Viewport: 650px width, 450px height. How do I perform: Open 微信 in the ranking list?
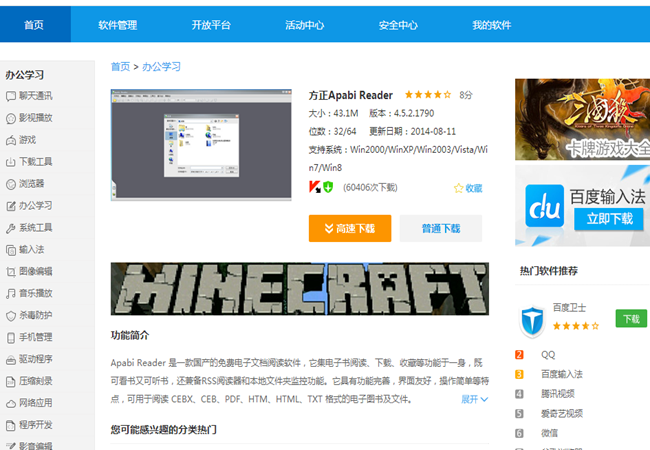click(549, 433)
